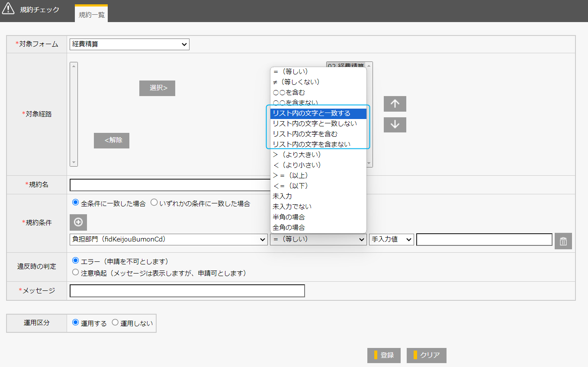Viewport: 588px width, 367px height.
Task: Click the 選択> button
Action: (157, 88)
